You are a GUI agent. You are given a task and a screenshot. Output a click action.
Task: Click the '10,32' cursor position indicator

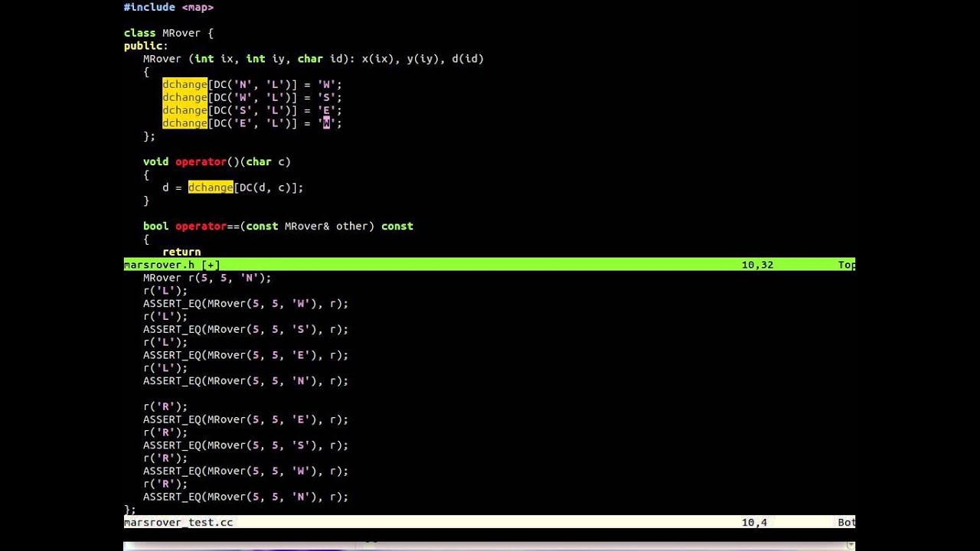point(757,265)
